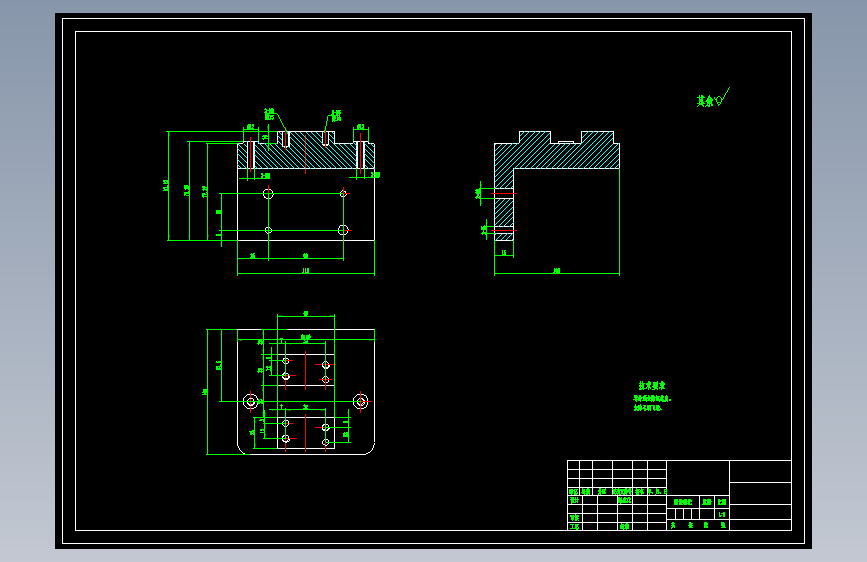
Task: Click the 比例 cell in the title block
Action: 722,502
